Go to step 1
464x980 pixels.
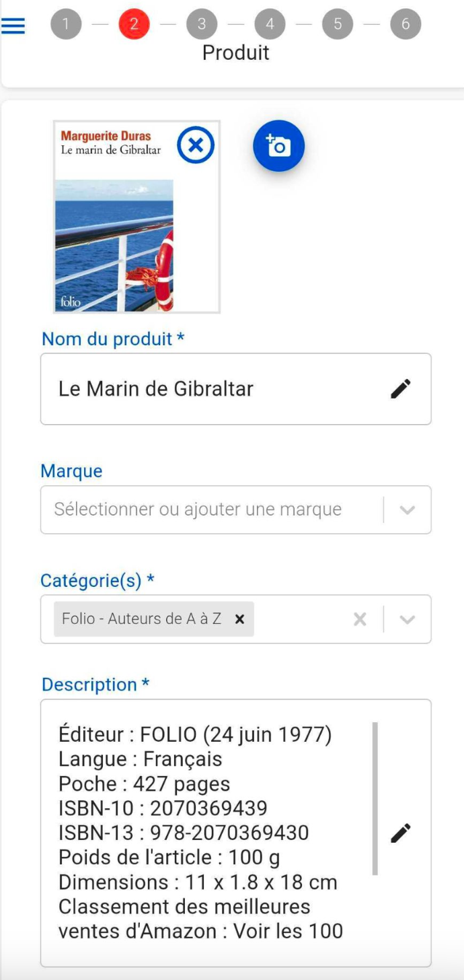coord(66,24)
